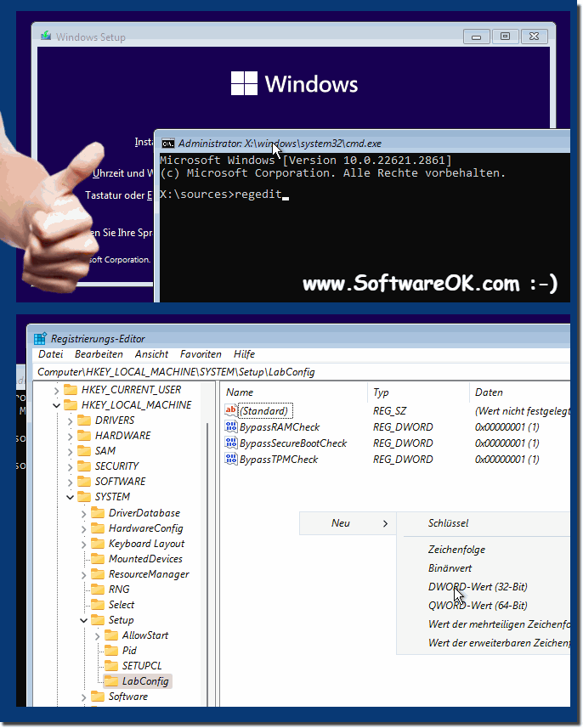This screenshot has height=728, width=583.
Task: Expand the AllowStart key arrow
Action: coord(97,635)
